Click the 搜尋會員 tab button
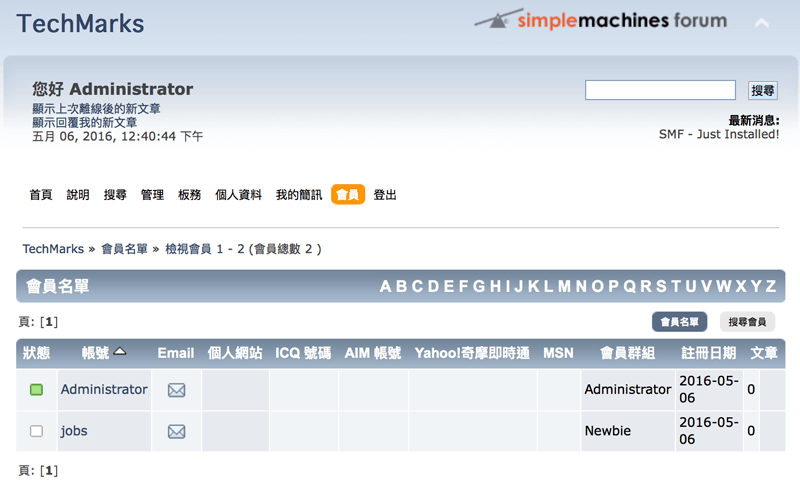Screen dimensions: 800x493 (747, 322)
